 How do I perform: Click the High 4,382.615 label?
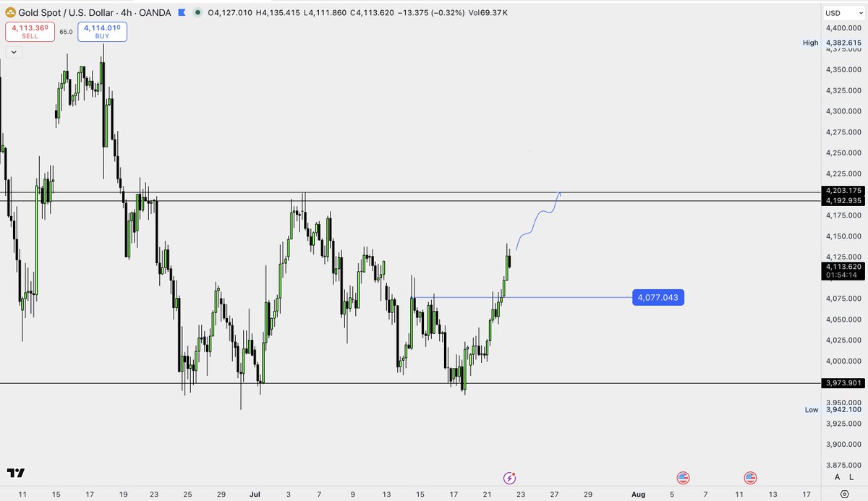[833, 43]
